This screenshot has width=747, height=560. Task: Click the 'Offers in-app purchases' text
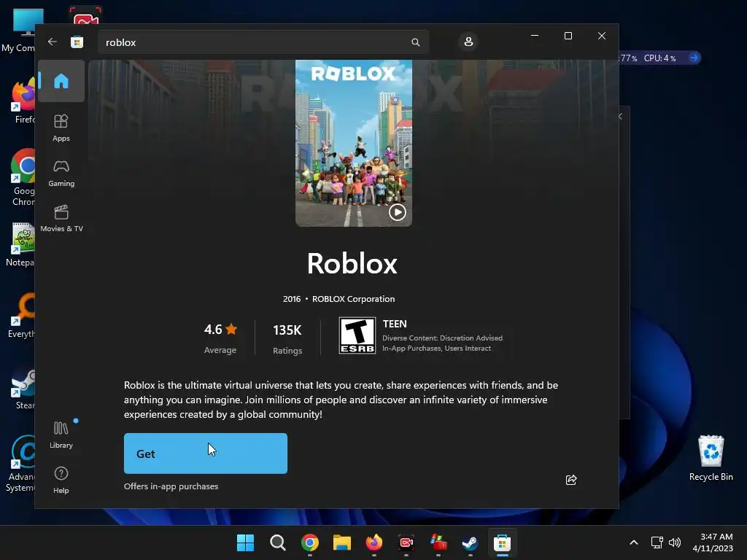click(x=171, y=486)
